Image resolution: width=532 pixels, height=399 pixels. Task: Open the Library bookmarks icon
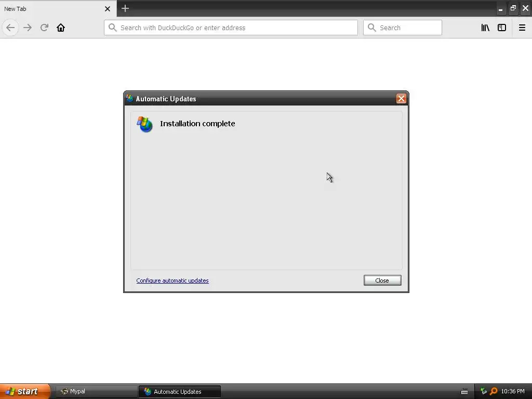click(x=485, y=28)
